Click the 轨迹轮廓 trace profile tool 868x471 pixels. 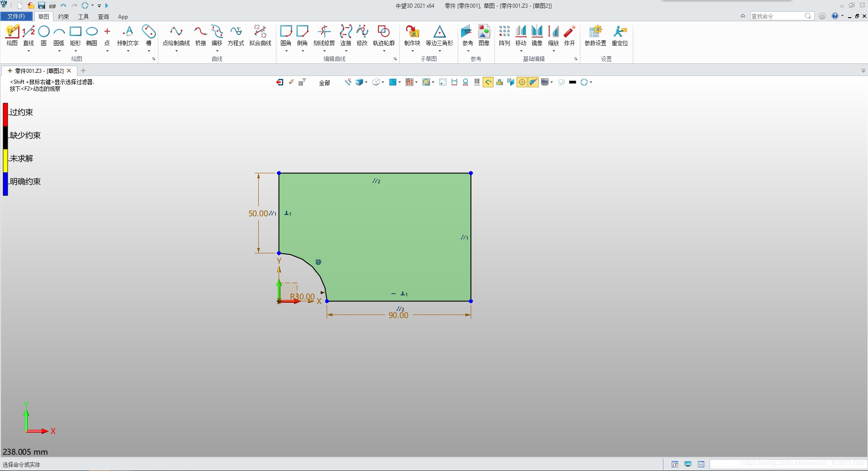click(x=384, y=35)
